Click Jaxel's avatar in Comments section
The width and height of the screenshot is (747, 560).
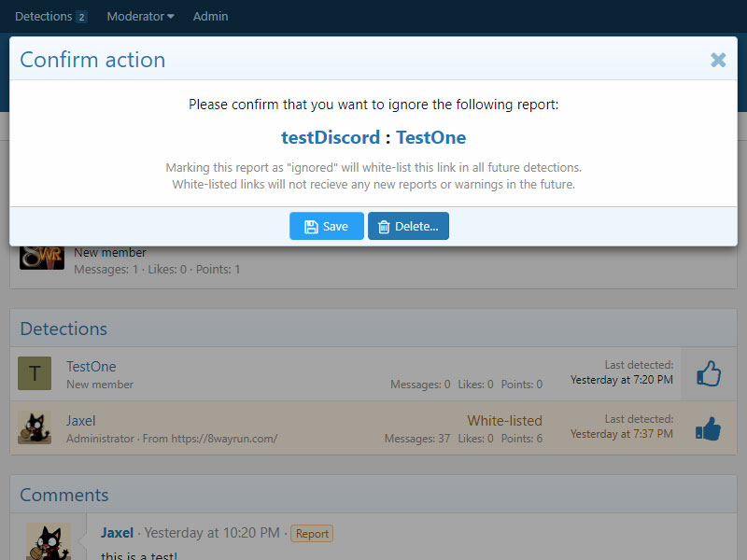(48, 541)
